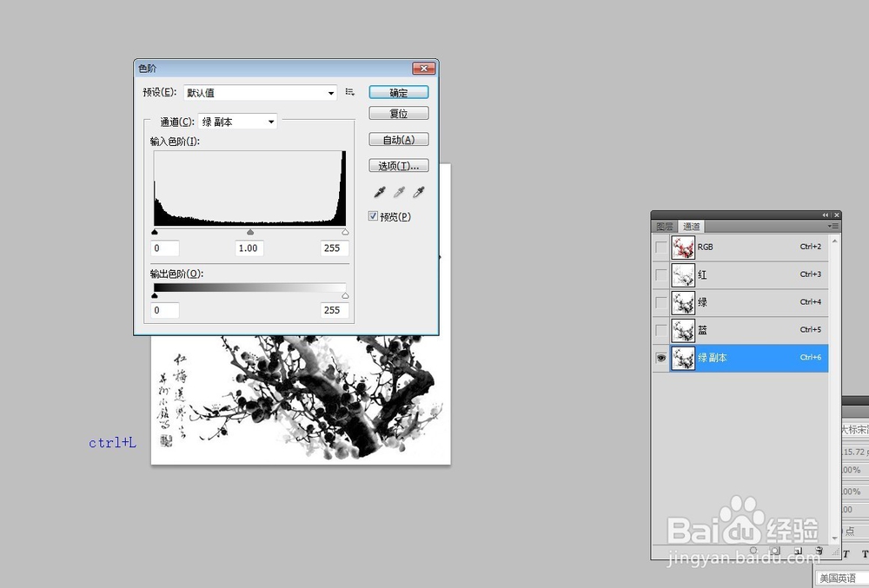Screen dimensions: 869x588
Task: Select the 红 channel thumbnail
Action: tap(683, 274)
